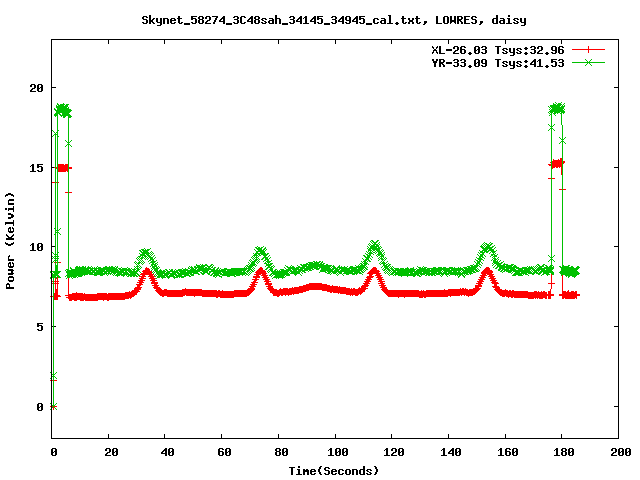Image resolution: width=640 pixels, height=480 pixels.
Task: Click the green calibration spike top near 180 seconds
Action: 557,109
